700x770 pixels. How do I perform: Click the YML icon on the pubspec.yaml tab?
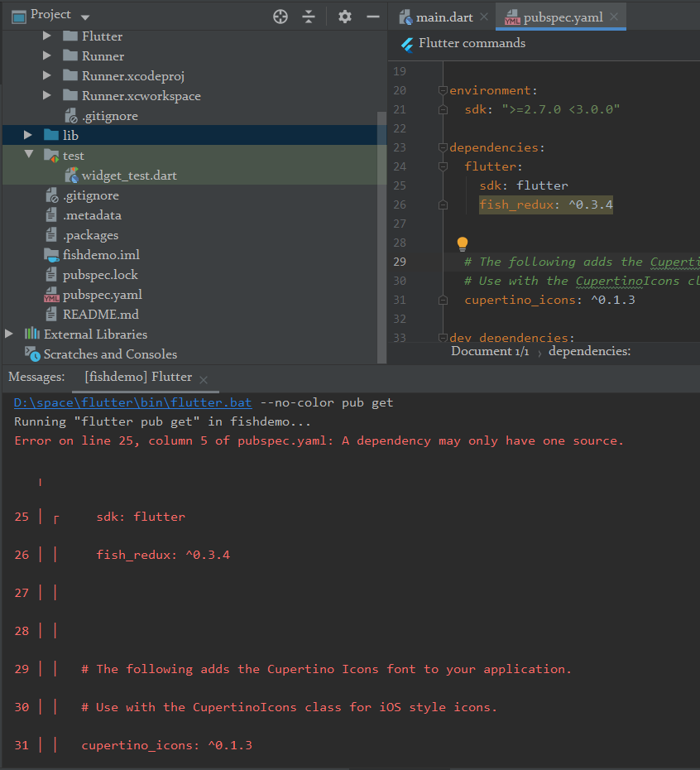click(x=511, y=16)
